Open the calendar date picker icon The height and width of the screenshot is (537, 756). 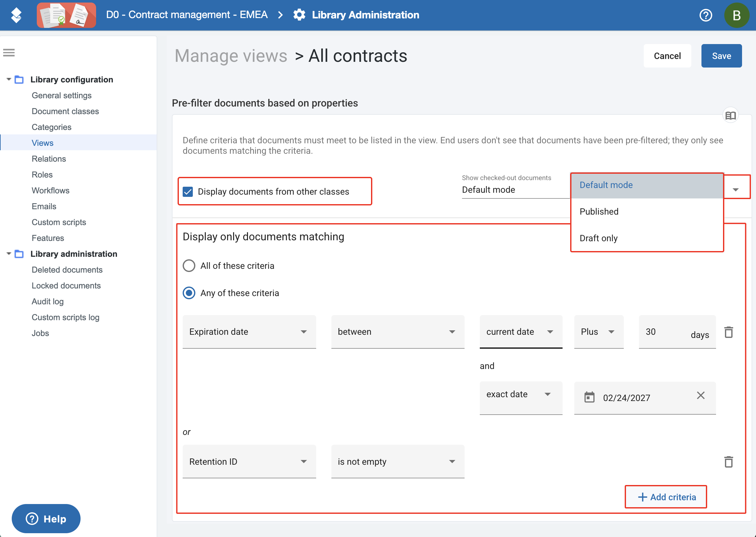(x=589, y=397)
